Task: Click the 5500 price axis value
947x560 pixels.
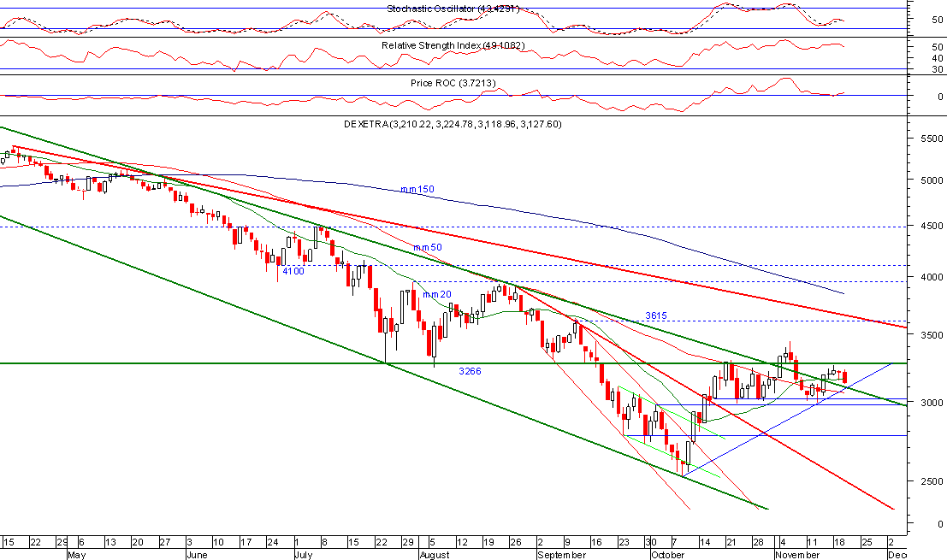Action: pos(932,139)
